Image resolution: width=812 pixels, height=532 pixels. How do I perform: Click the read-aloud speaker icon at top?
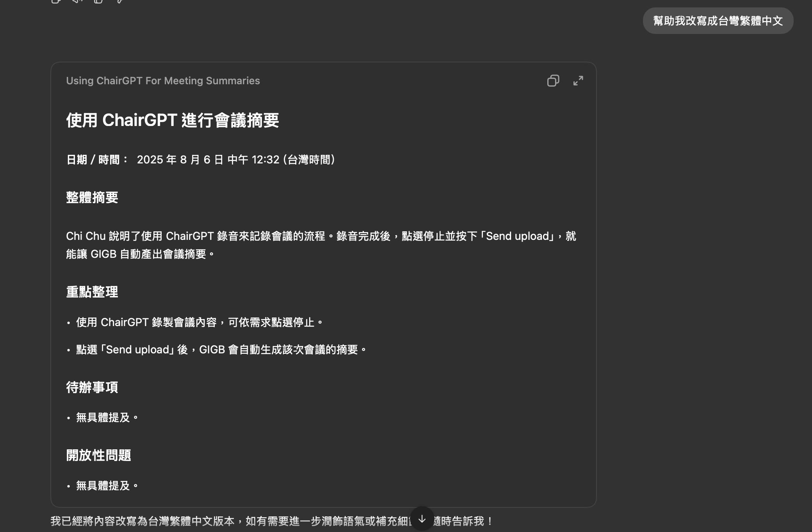point(77,1)
